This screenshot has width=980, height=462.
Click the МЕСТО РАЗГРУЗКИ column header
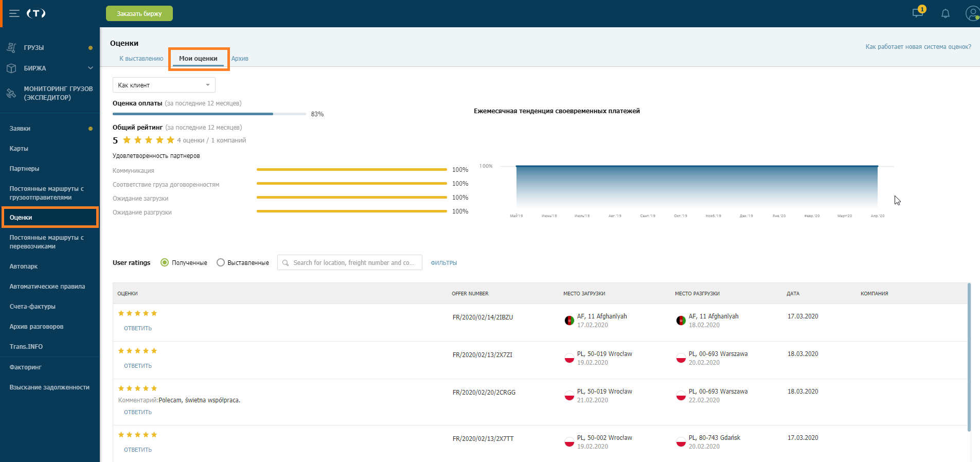(x=698, y=294)
